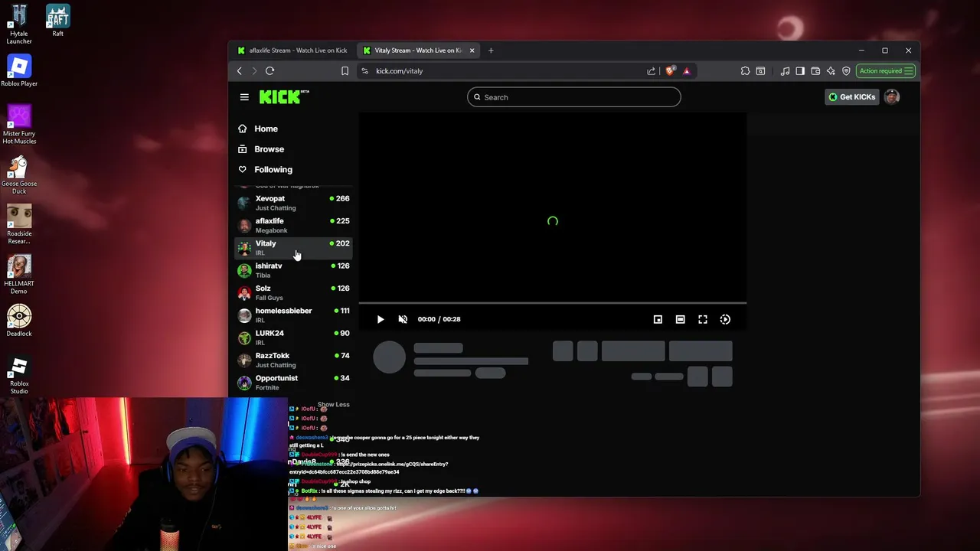Image resolution: width=980 pixels, height=551 pixels.
Task: Open Brave Wallet icon
Action: click(815, 71)
